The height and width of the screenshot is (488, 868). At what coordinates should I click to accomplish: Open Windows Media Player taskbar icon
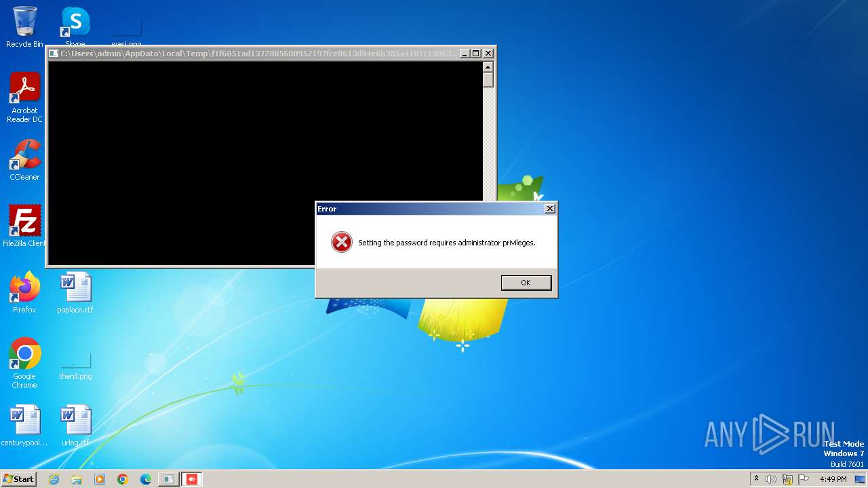pos(100,479)
